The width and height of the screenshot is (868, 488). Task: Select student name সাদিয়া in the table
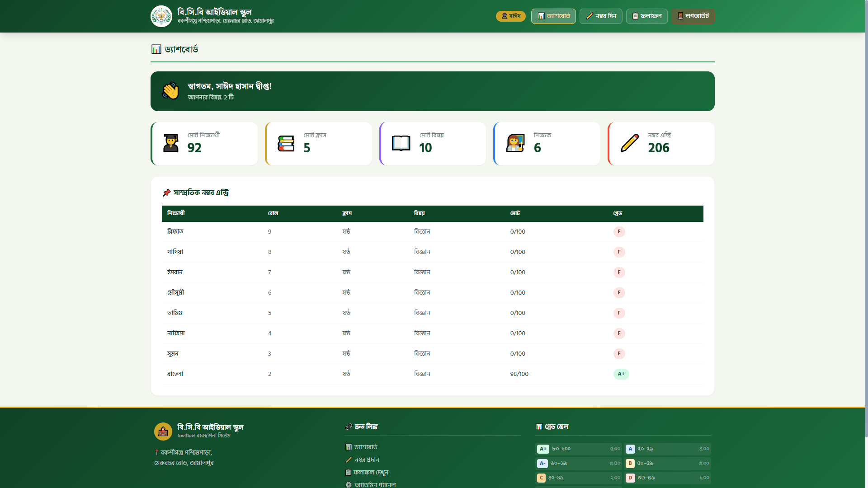coord(175,252)
